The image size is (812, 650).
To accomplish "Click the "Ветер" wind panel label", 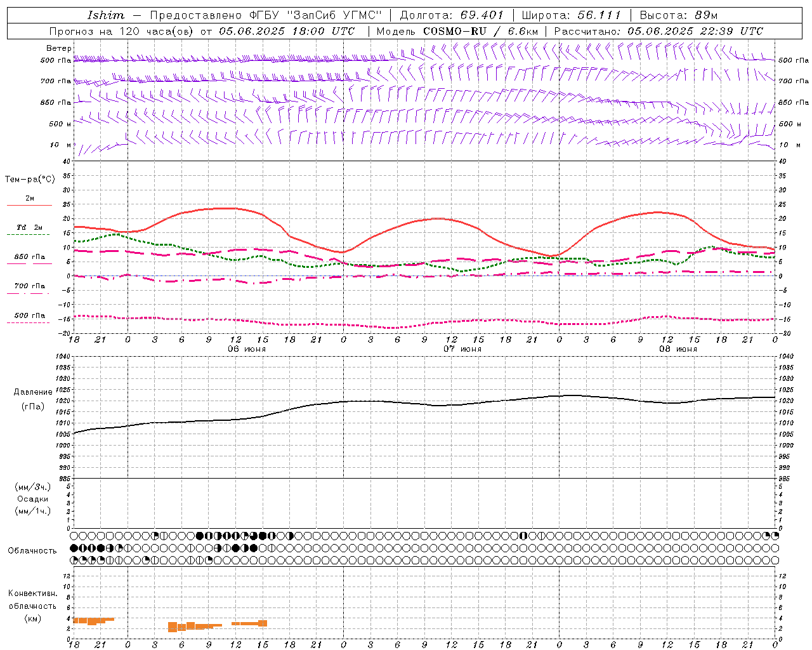I will pyautogui.click(x=59, y=48).
